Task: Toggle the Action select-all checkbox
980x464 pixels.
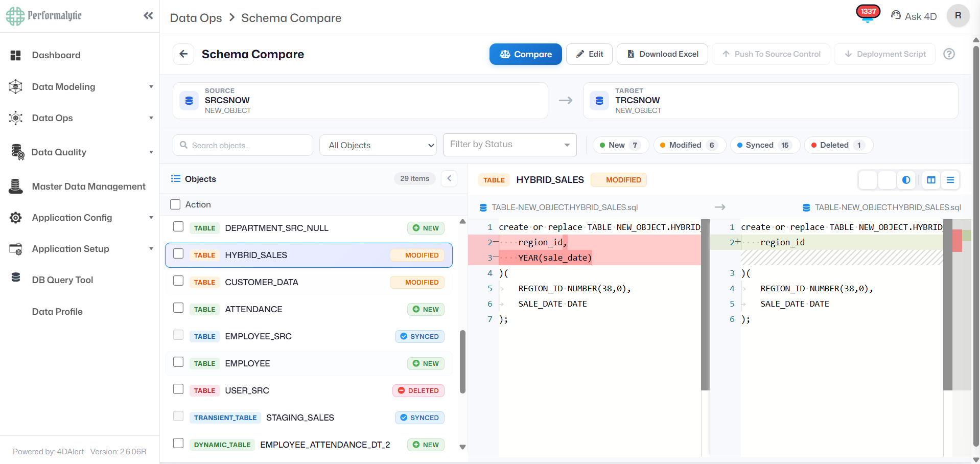Action: click(x=175, y=204)
